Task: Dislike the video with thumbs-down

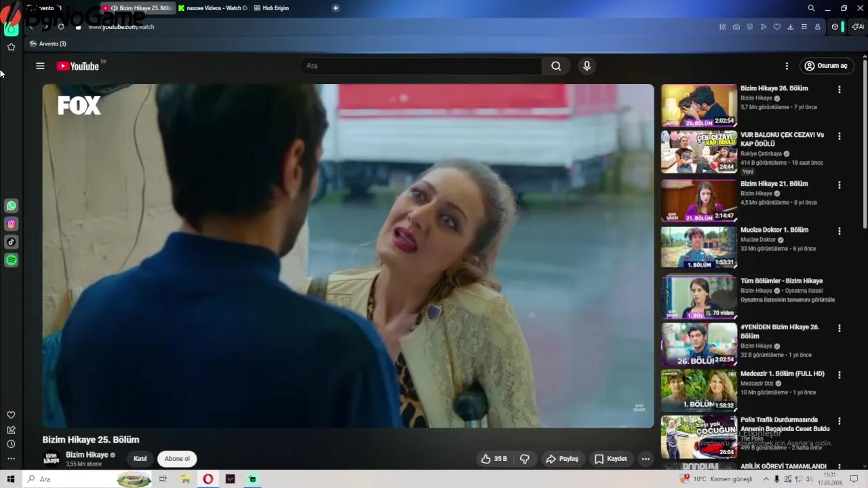Action: tap(524, 459)
